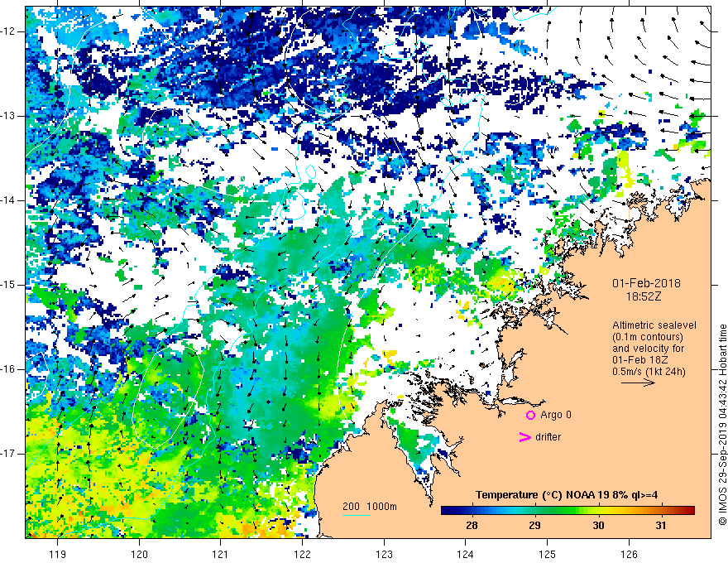Click longitude label 120 on bottom axis
This screenshot has width=728, height=563.
[139, 554]
